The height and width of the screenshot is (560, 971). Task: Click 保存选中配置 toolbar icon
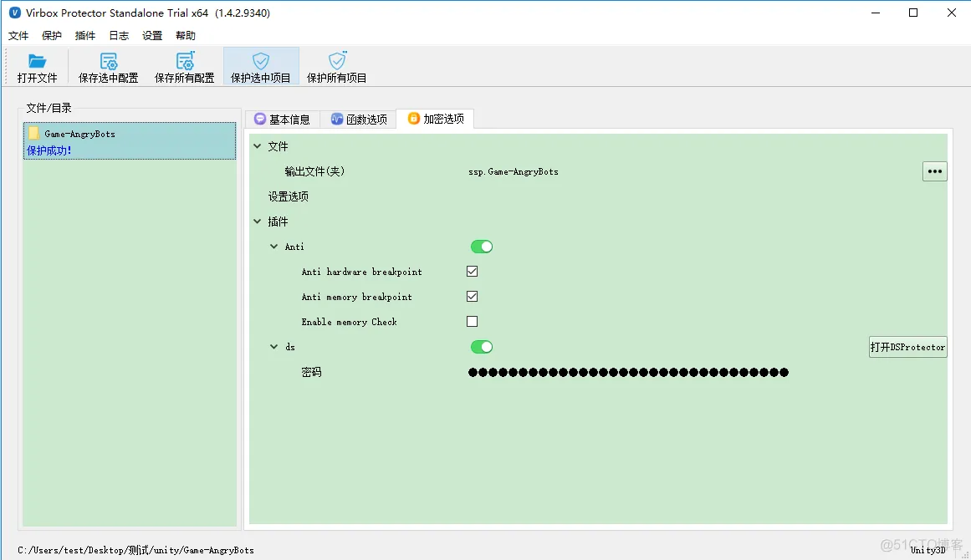click(x=109, y=61)
